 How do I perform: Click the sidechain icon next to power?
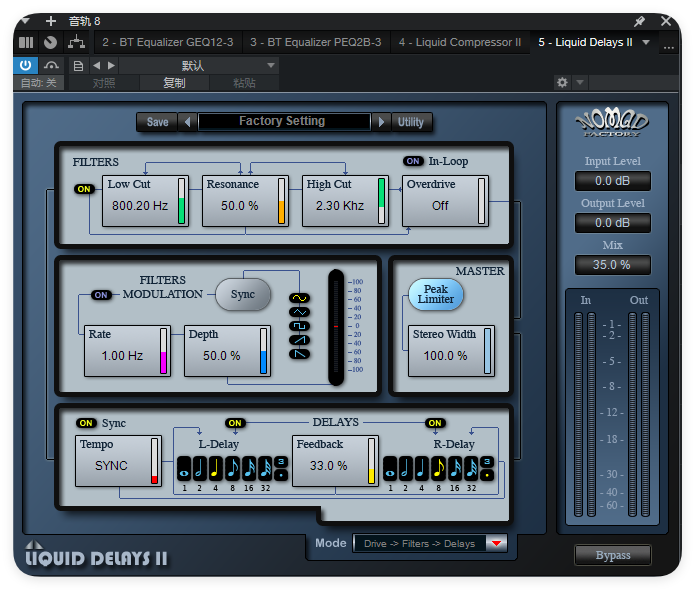(51, 66)
